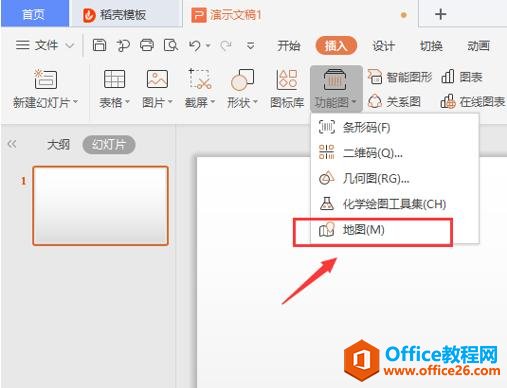Click the Print icon
The image size is (507, 388).
tap(147, 45)
